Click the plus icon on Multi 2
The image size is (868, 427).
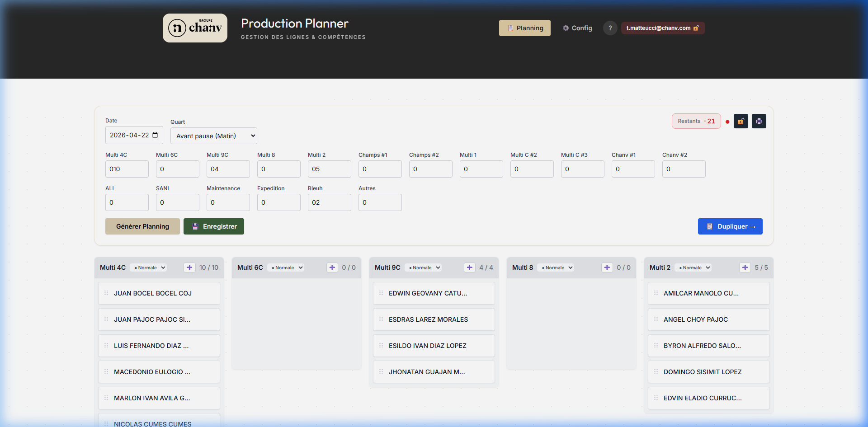tap(745, 267)
